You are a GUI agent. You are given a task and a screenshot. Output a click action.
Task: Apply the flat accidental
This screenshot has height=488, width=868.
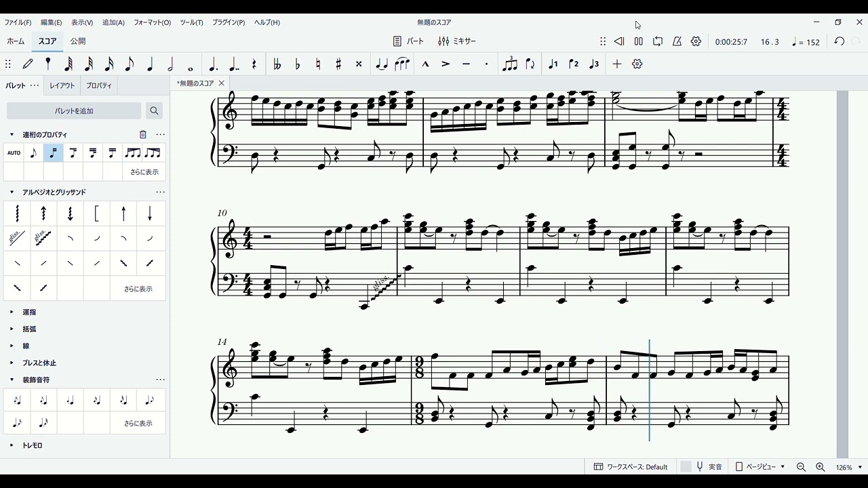298,64
